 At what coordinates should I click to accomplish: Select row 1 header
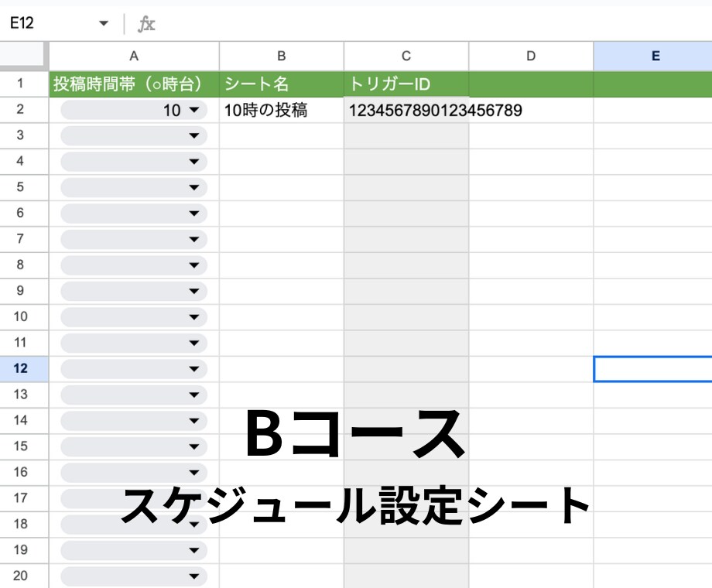[24, 84]
